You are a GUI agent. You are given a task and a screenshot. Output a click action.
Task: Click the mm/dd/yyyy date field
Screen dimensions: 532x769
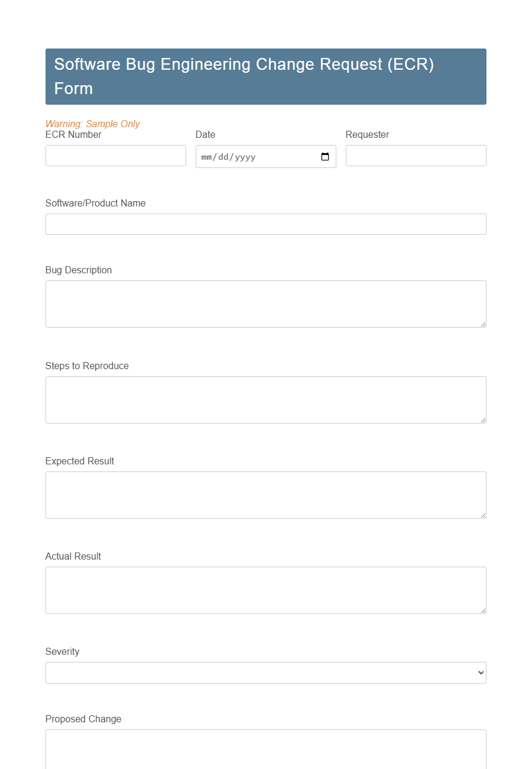click(254, 156)
